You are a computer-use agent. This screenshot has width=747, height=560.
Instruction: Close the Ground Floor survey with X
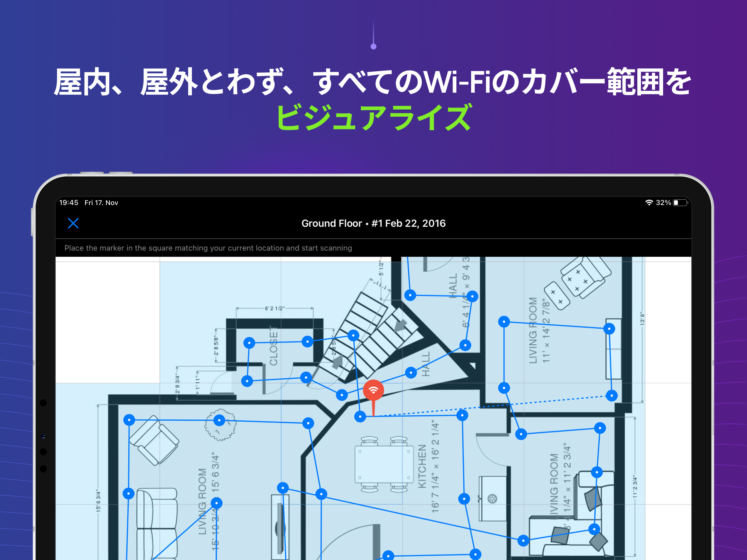(73, 223)
